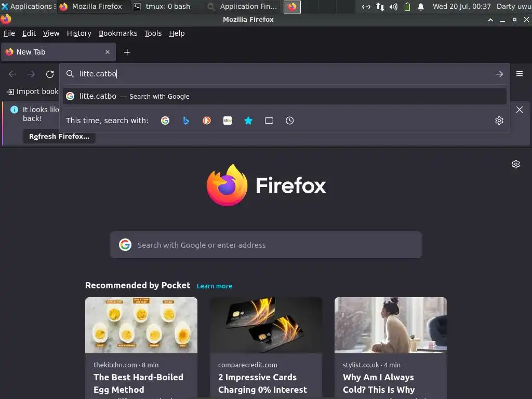Close the New Tab tab
Viewport: 532px width, 399px height.
pos(108,52)
